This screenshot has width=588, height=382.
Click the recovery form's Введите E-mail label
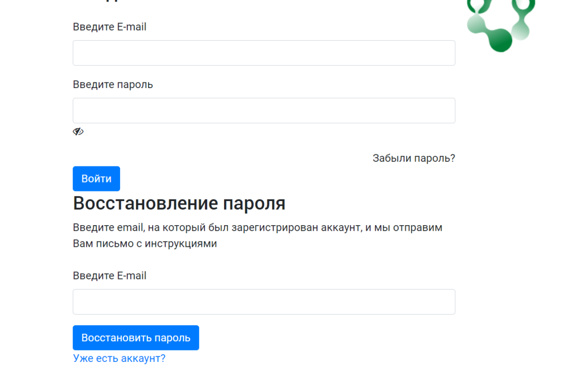[110, 276]
